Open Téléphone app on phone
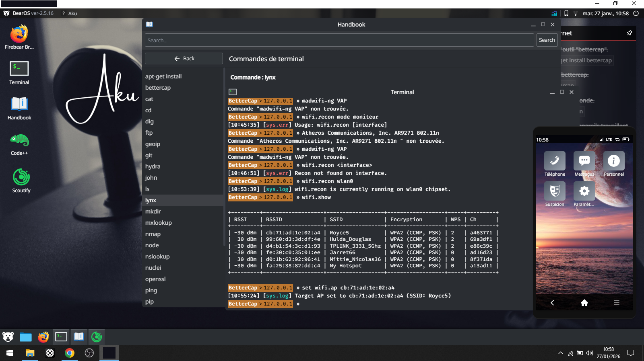Image resolution: width=644 pixels, height=361 pixels. 555,161
